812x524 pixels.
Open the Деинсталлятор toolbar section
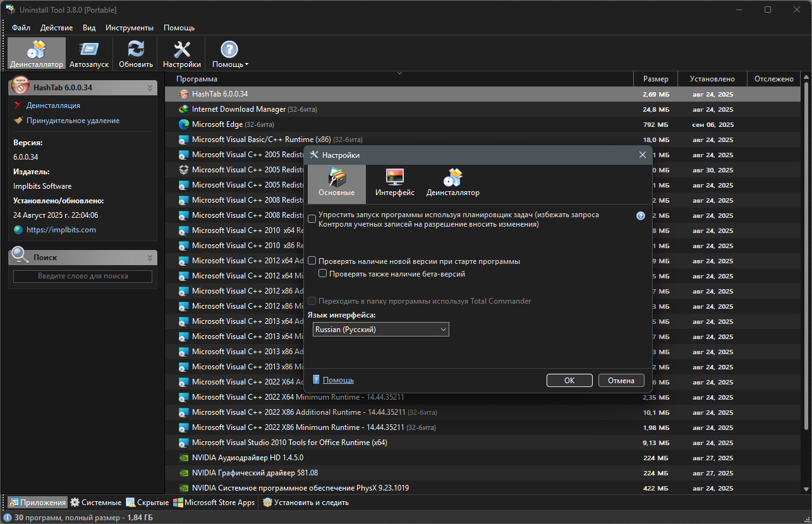pyautogui.click(x=37, y=54)
